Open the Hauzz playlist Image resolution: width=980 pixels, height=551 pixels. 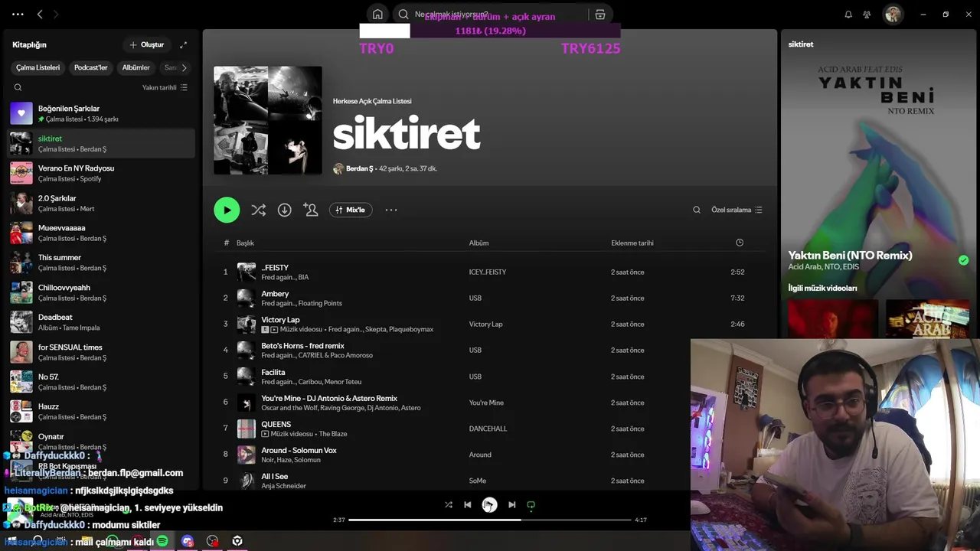point(101,412)
